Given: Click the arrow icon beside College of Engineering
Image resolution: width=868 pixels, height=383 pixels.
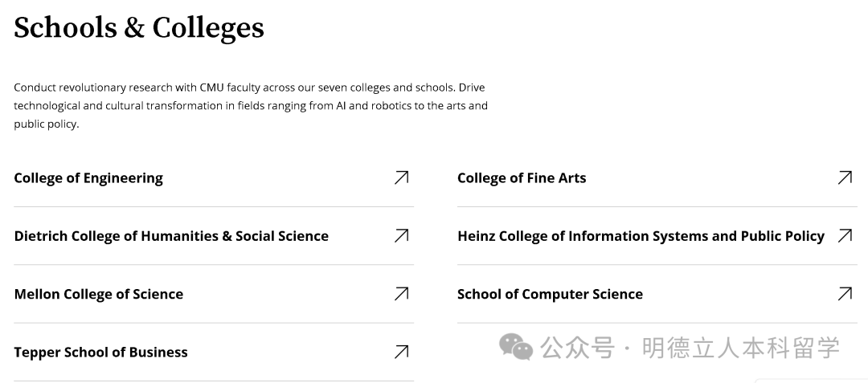Looking at the screenshot, I should pos(401,177).
